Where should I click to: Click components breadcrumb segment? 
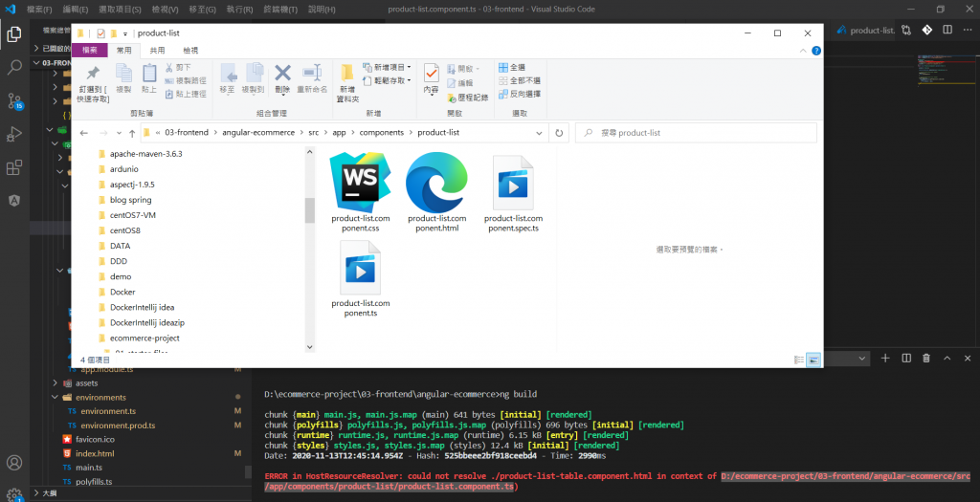point(381,132)
